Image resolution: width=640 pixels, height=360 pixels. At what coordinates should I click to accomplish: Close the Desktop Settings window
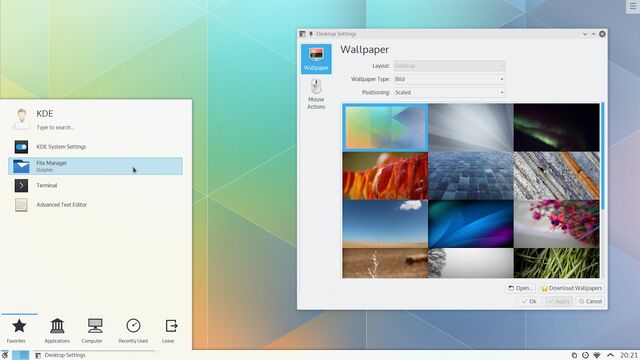click(602, 34)
